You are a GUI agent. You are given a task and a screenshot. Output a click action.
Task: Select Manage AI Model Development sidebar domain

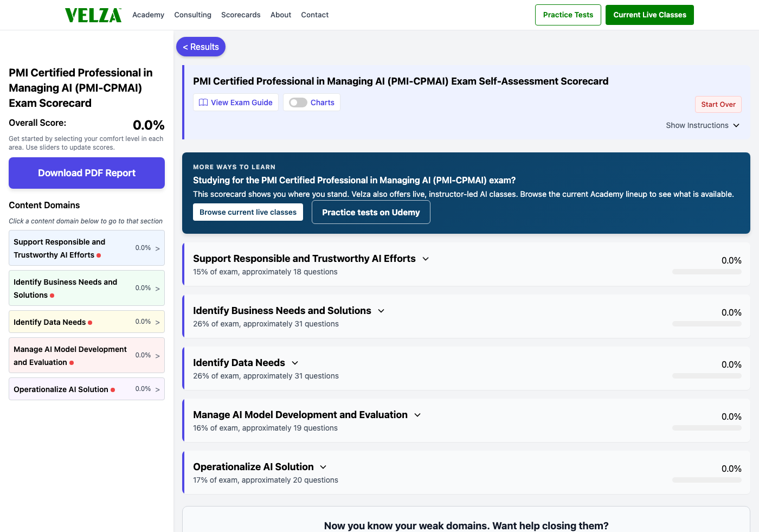[87, 355]
